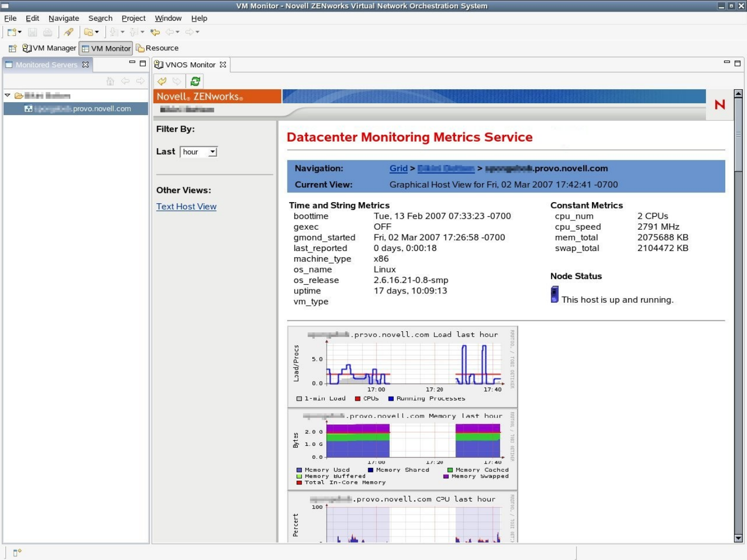
Task: Click the Last Edit Location arrow icon
Action: coord(155,32)
